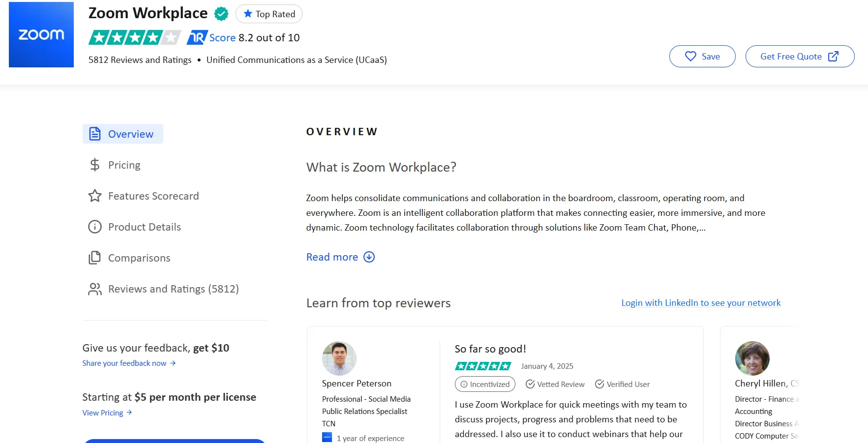Click the info icon next to Product Details
The image size is (868, 443).
click(94, 227)
